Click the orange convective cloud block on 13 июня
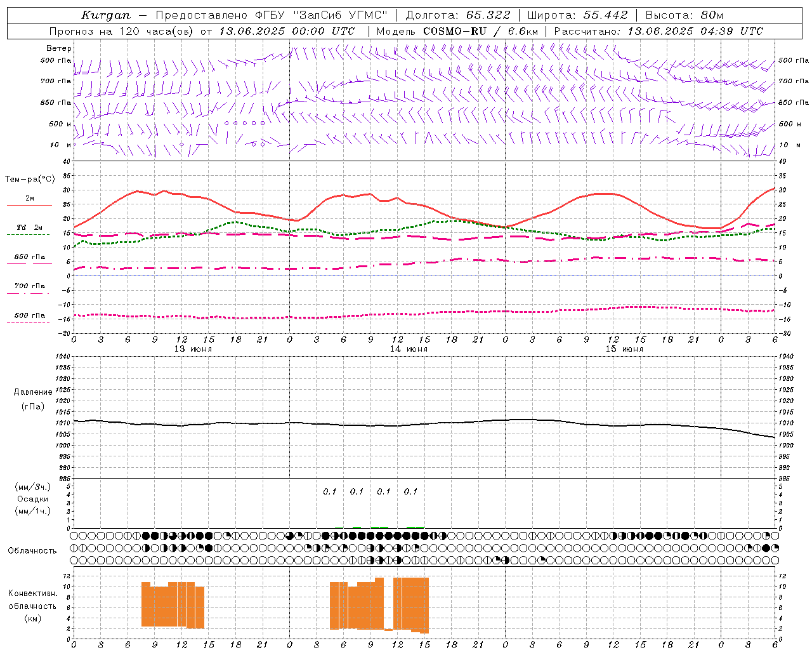The width and height of the screenshot is (812, 650). (x=173, y=605)
